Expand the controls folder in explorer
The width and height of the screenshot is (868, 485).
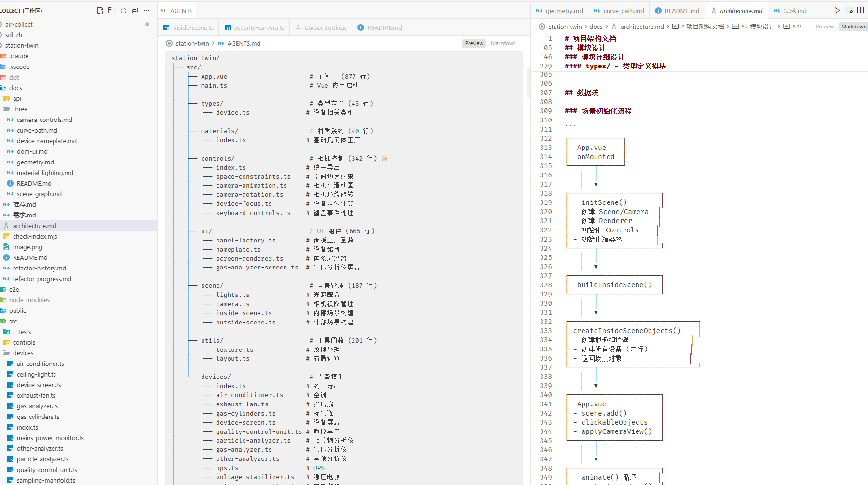click(x=24, y=342)
